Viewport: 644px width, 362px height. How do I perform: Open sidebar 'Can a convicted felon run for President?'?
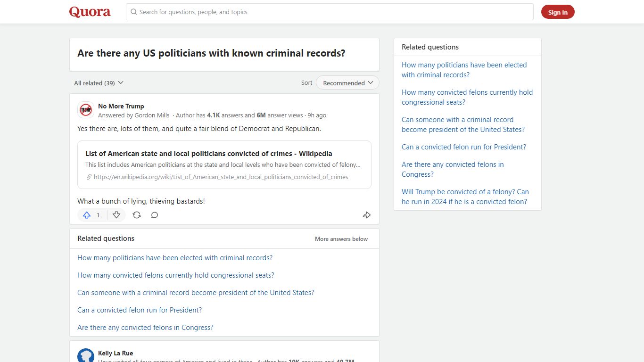pyautogui.click(x=464, y=147)
